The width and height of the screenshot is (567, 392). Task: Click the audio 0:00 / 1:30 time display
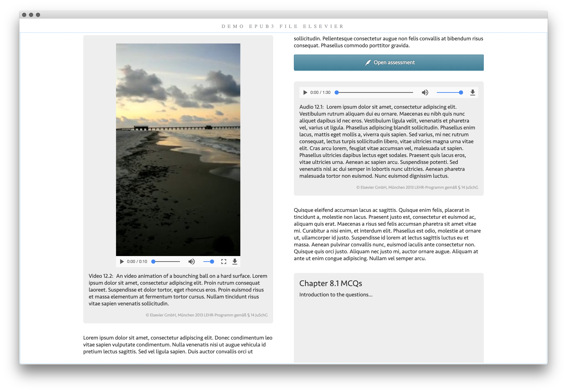[x=320, y=92]
